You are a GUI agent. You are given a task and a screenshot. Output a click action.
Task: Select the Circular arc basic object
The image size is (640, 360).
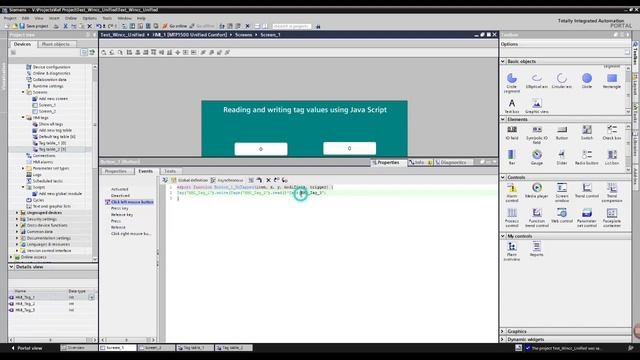(x=561, y=81)
